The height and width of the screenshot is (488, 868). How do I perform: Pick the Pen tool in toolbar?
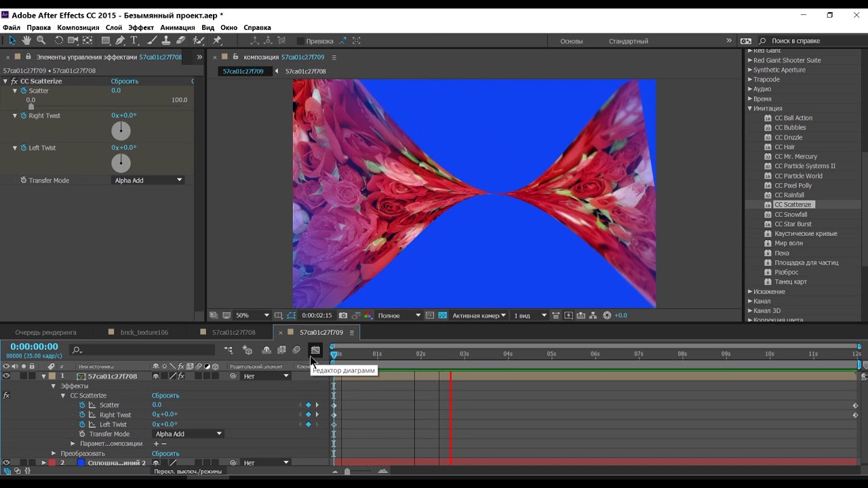point(120,41)
